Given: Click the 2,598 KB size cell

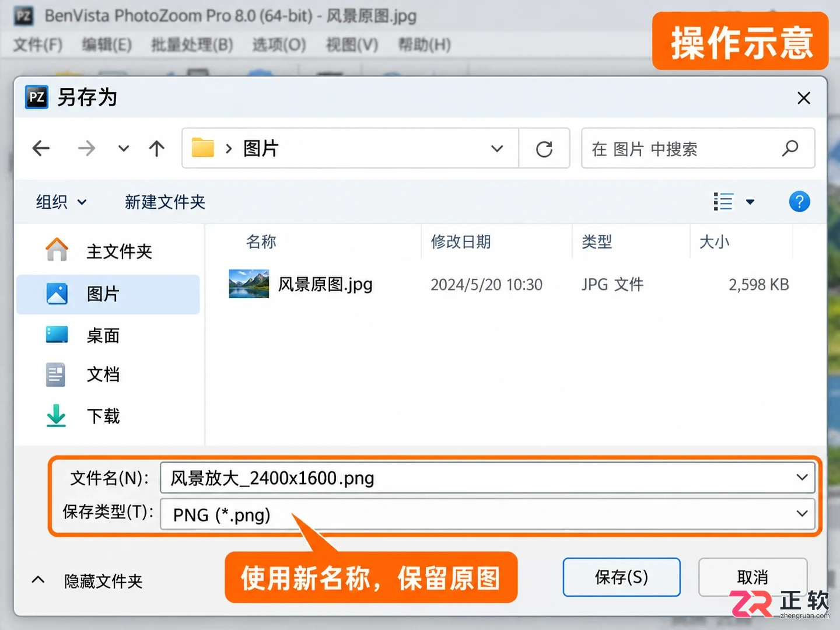Looking at the screenshot, I should click(x=758, y=285).
